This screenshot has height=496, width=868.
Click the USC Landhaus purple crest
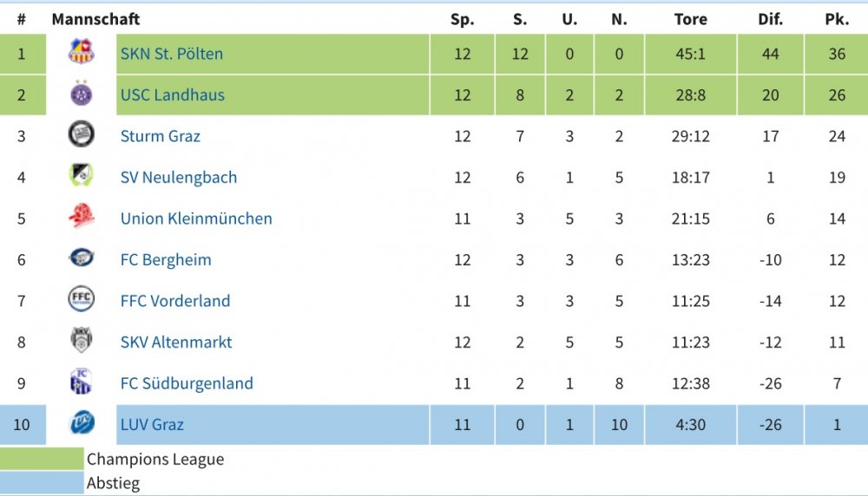click(x=82, y=93)
